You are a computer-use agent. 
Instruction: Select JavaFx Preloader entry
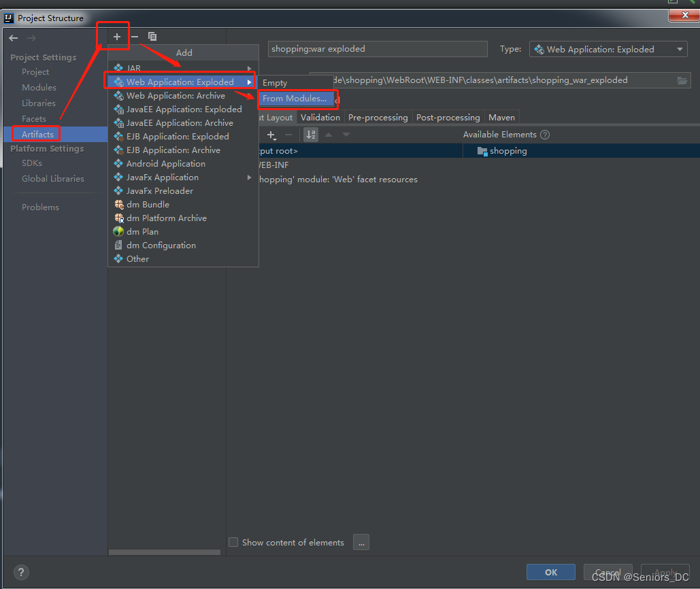coord(183,191)
